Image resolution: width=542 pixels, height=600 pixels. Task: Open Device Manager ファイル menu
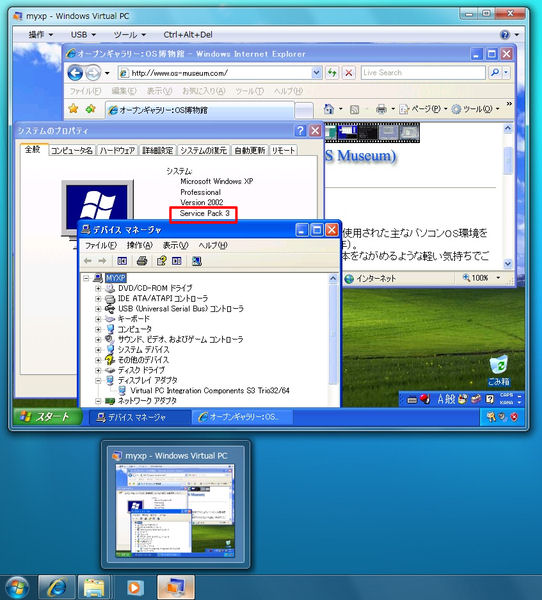(101, 245)
